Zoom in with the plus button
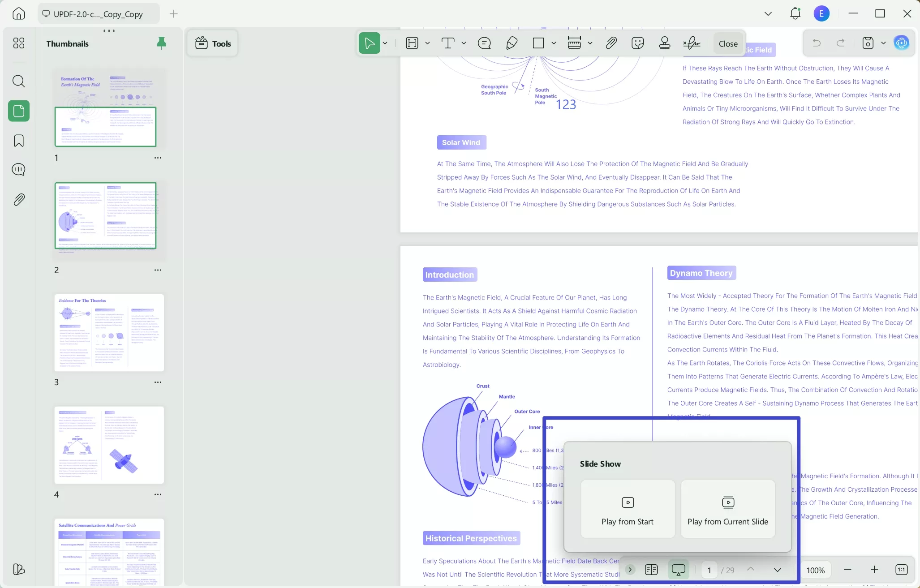 874,570
